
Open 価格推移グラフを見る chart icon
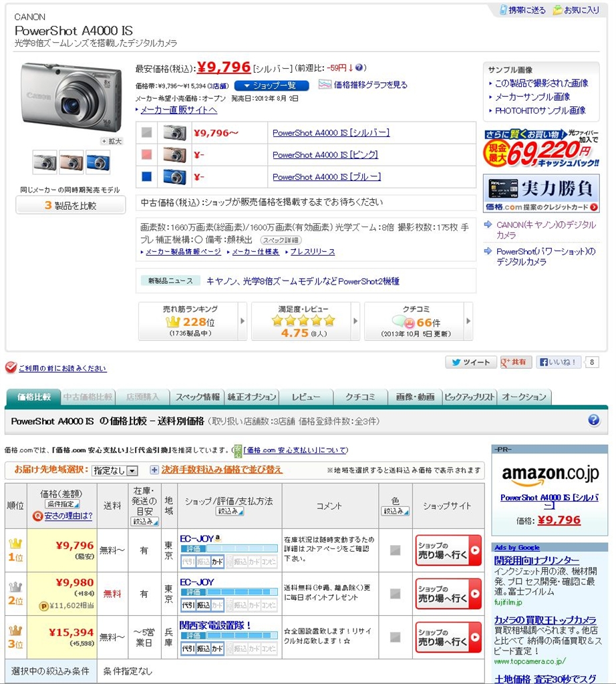tap(325, 84)
